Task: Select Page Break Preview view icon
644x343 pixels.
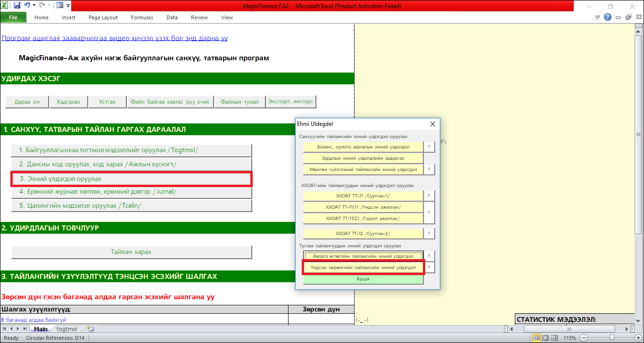Action: point(556,338)
